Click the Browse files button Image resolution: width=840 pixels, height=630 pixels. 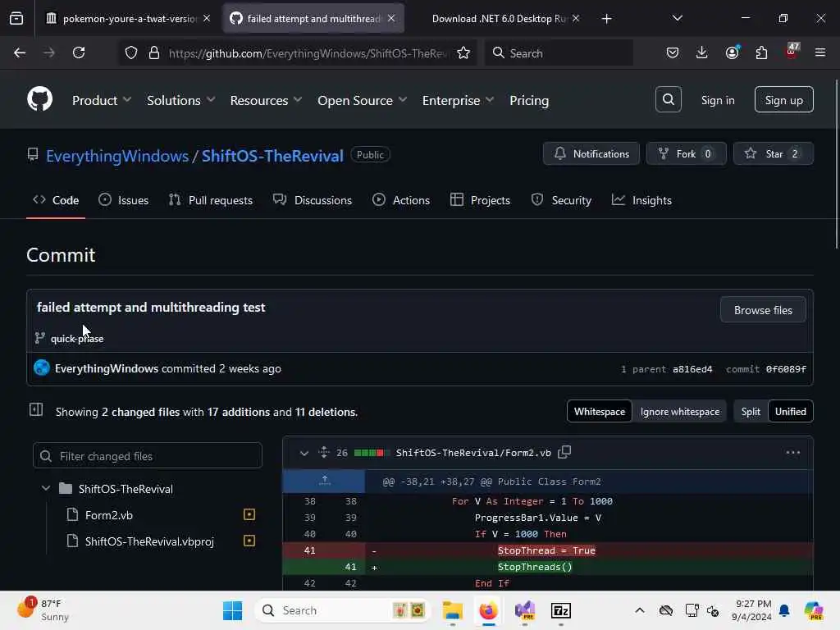(x=763, y=310)
